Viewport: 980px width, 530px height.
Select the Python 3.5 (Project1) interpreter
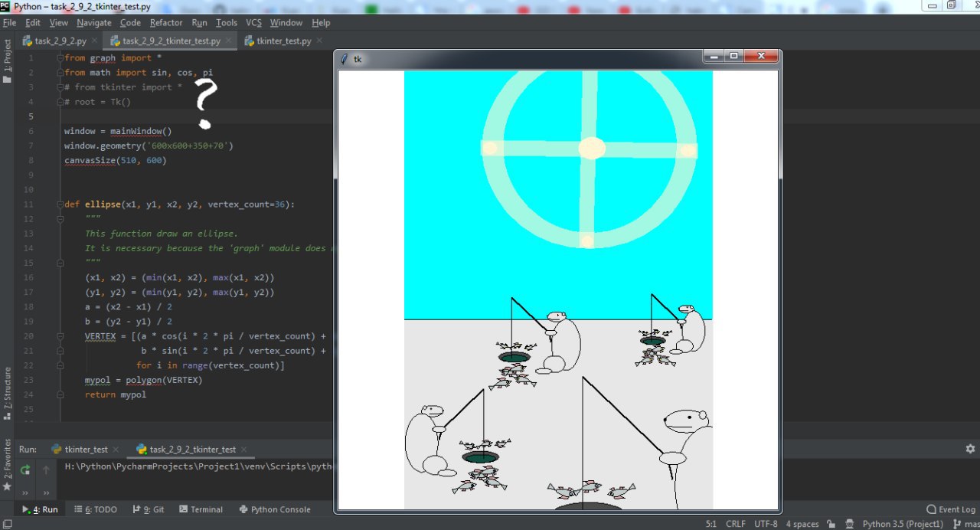(x=903, y=524)
